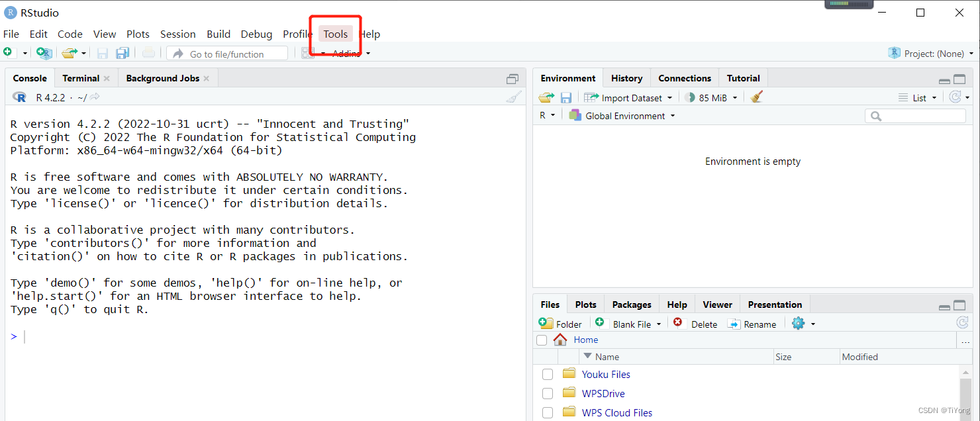
Task: Open the 85 MiB memory usage dropdown
Action: tap(711, 97)
